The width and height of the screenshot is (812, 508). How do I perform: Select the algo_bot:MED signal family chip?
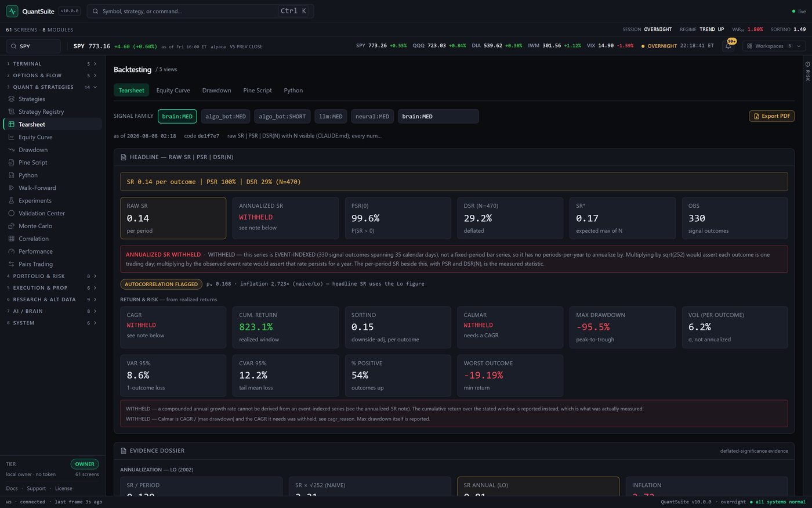pyautogui.click(x=226, y=116)
